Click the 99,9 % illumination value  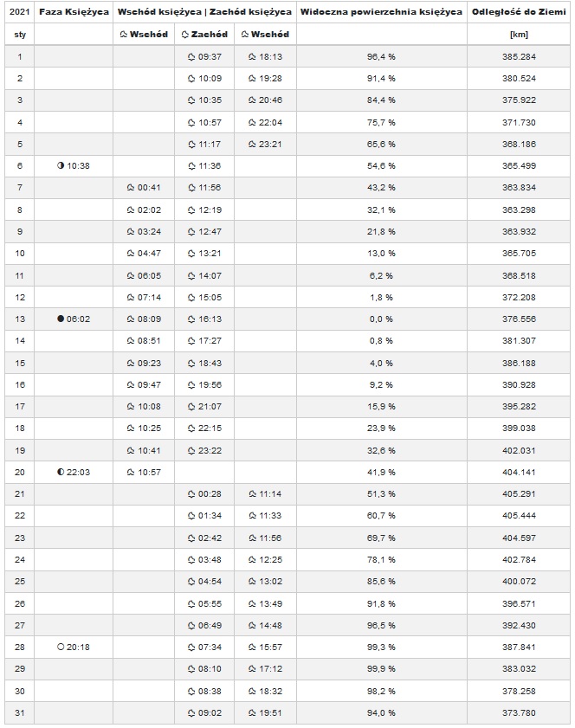381,668
